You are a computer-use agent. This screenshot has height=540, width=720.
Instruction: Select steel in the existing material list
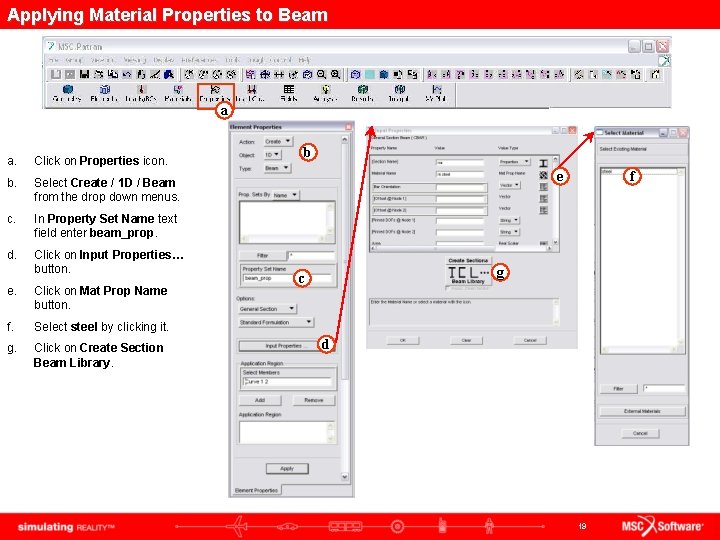(x=639, y=172)
